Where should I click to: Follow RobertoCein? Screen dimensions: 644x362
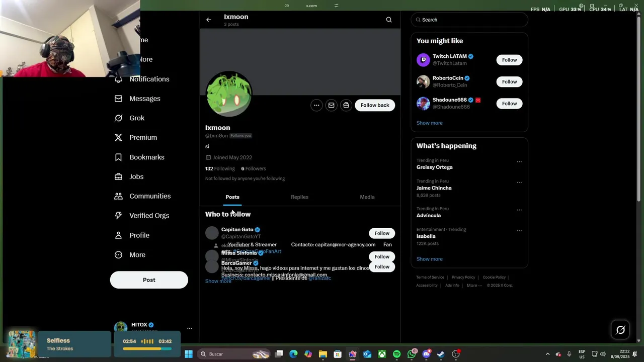(509, 81)
